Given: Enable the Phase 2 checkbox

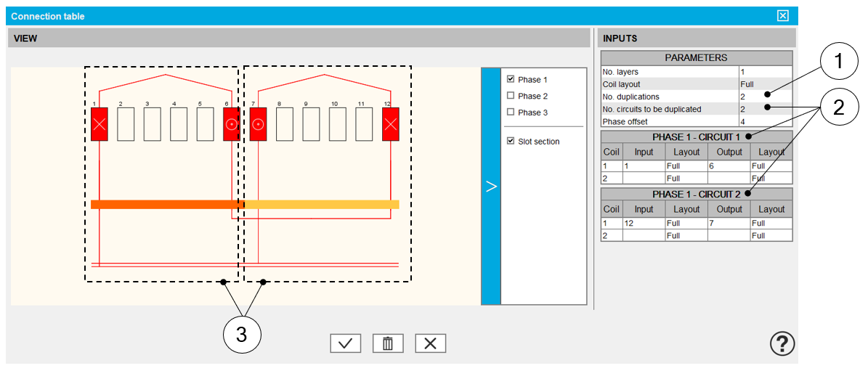Looking at the screenshot, I should coord(511,96).
